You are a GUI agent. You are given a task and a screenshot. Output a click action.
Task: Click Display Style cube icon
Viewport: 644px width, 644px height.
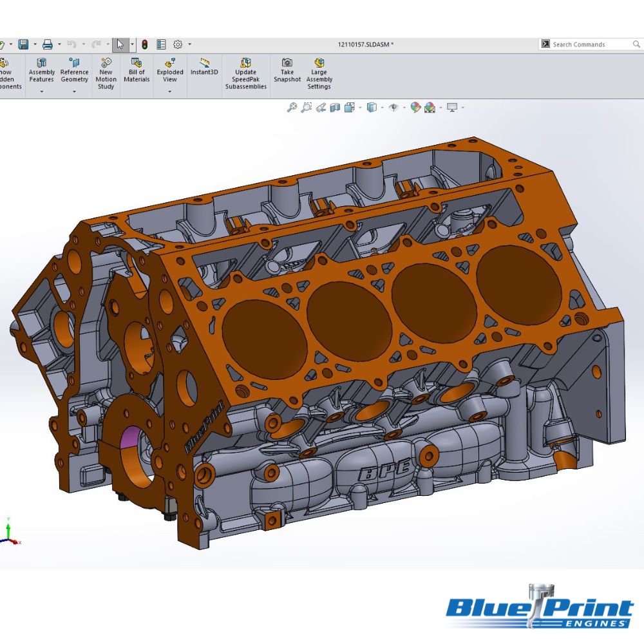[x=372, y=108]
